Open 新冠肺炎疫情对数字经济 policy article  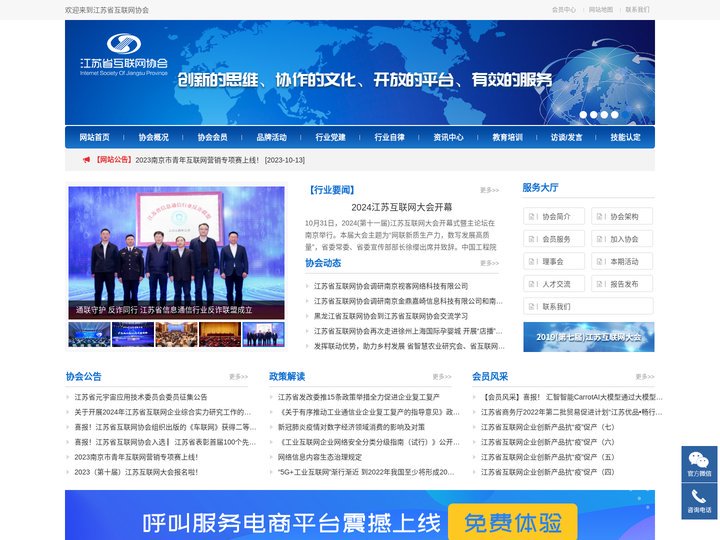[351, 427]
